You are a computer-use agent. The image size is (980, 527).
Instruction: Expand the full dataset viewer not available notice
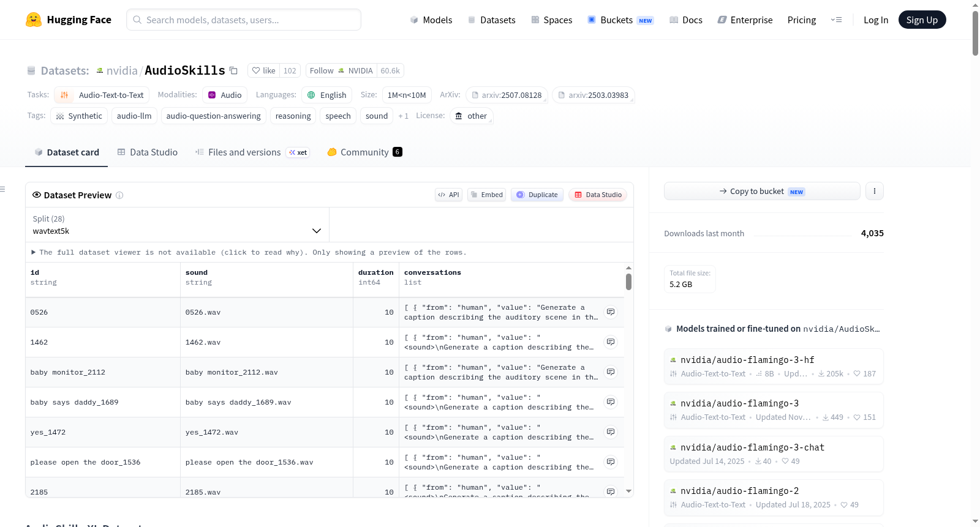point(249,252)
